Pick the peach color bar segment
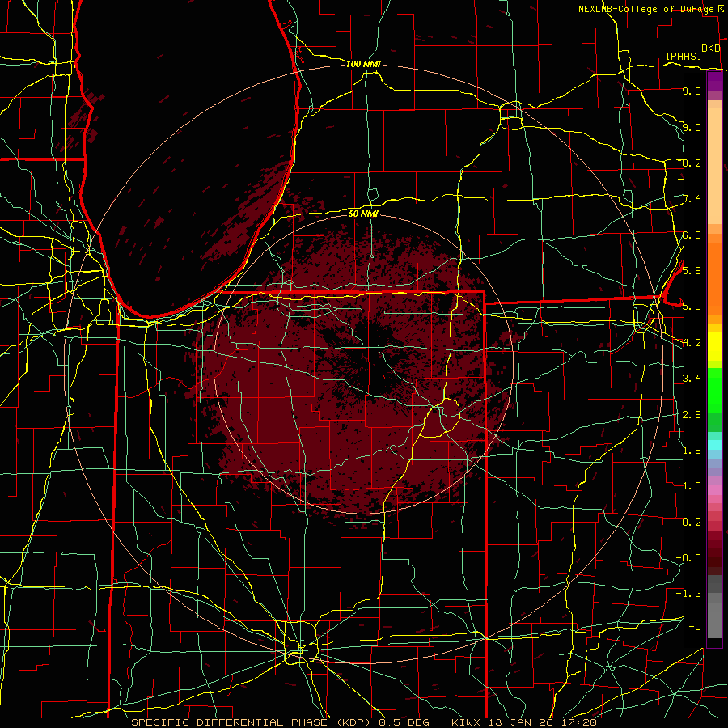 (714, 166)
